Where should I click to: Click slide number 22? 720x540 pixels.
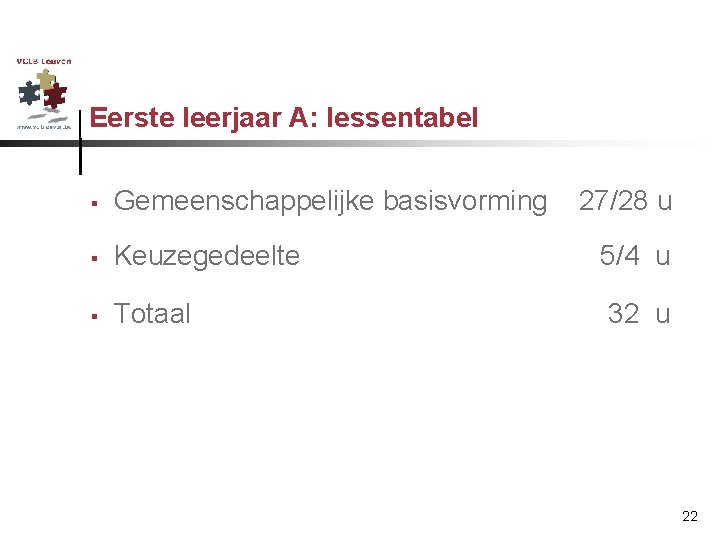tap(690, 516)
